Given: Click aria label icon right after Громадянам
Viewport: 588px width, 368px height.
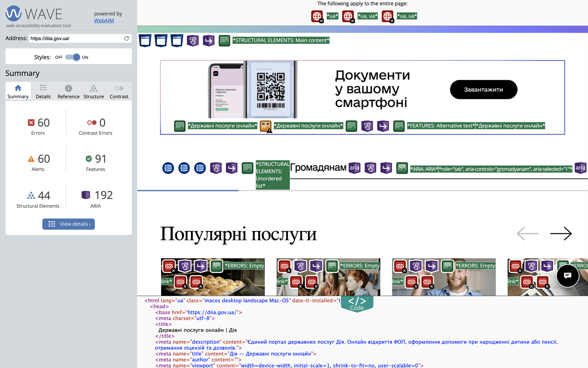Looking at the screenshot, I should [354, 168].
